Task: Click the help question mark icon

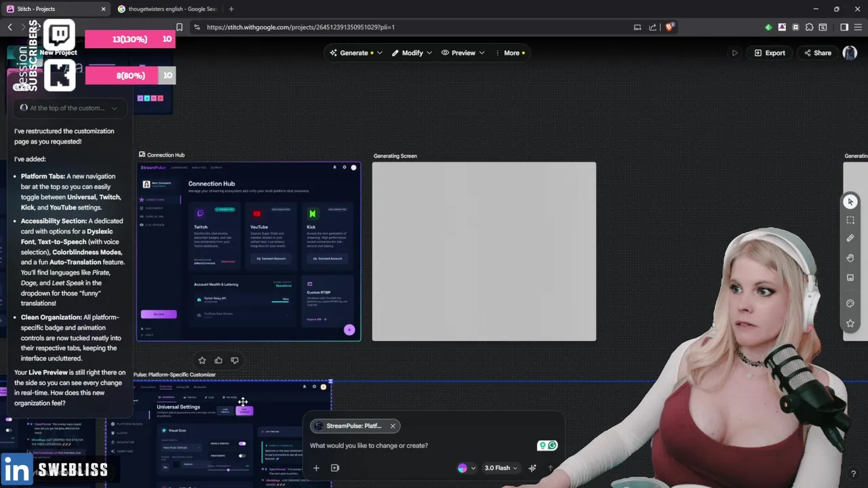Action: tap(853, 474)
